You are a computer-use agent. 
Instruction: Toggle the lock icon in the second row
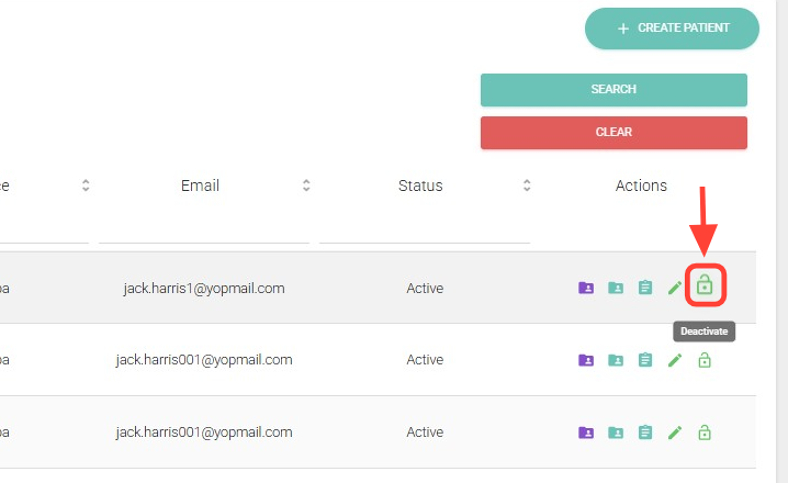click(704, 360)
